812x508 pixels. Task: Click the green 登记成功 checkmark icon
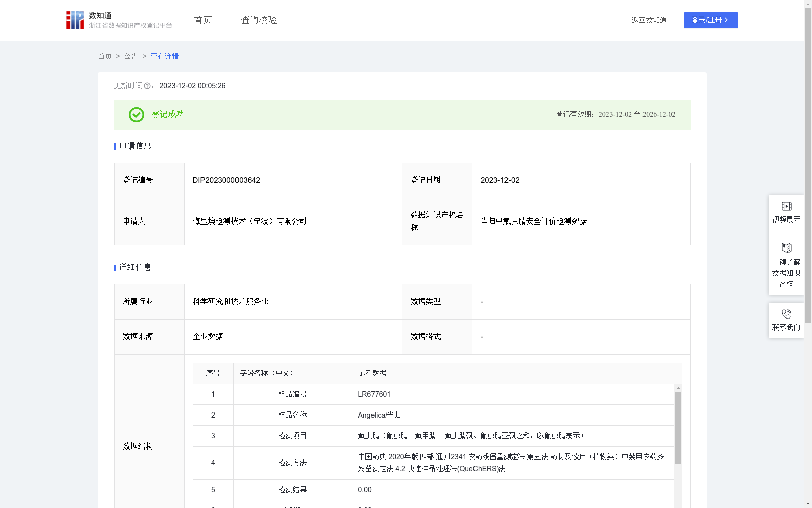coord(137,115)
